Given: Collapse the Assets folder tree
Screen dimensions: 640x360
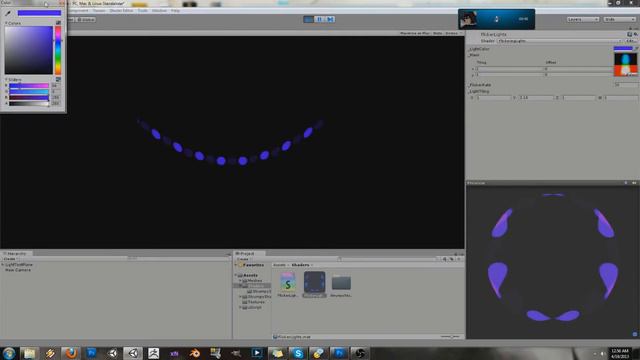Looking at the screenshot, I should [x=236, y=276].
